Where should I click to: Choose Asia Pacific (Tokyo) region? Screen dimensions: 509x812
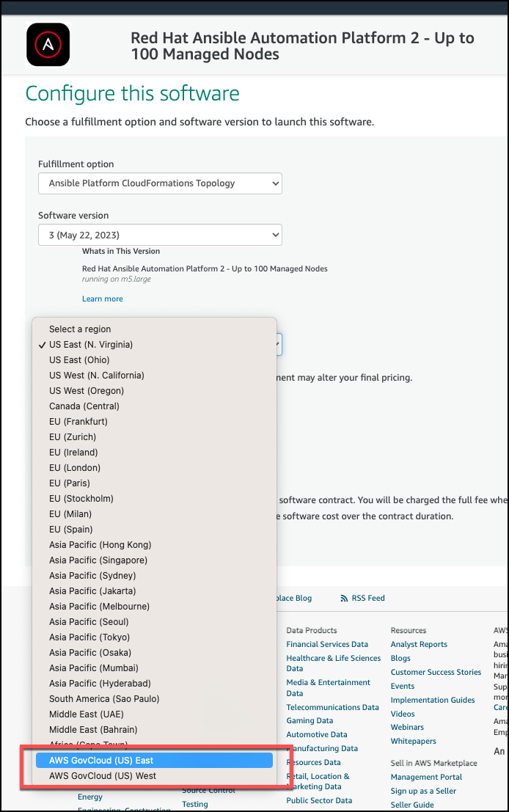tap(154, 637)
